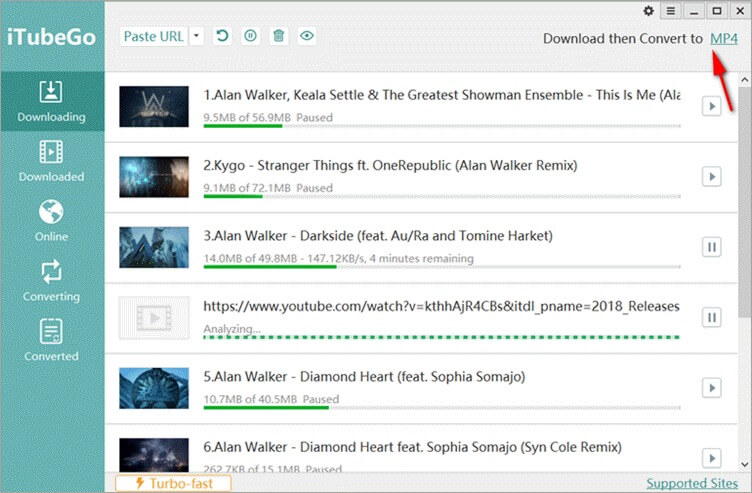This screenshot has height=493, width=752.
Task: Go to the Converting section
Action: [52, 281]
